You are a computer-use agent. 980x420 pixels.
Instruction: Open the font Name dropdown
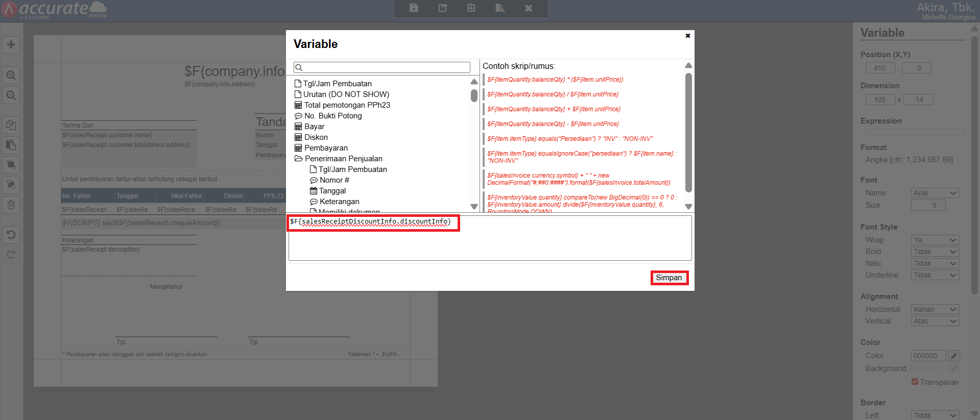pos(935,193)
